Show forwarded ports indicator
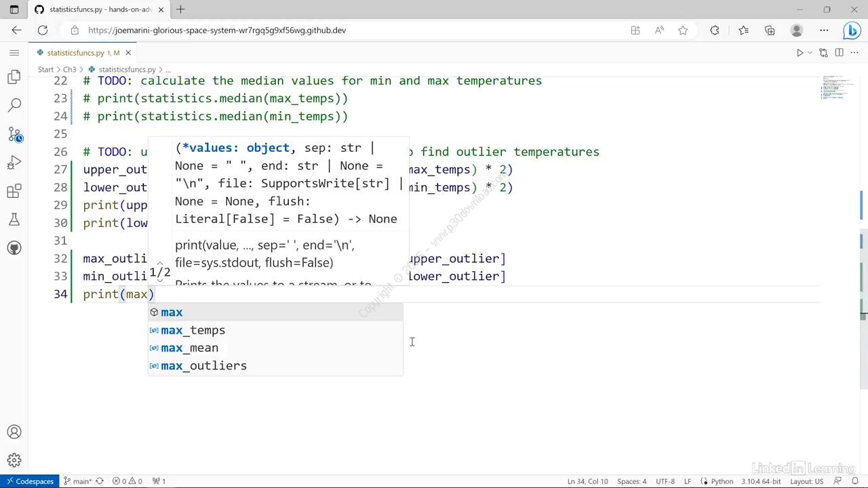This screenshot has height=488, width=868. click(x=159, y=481)
